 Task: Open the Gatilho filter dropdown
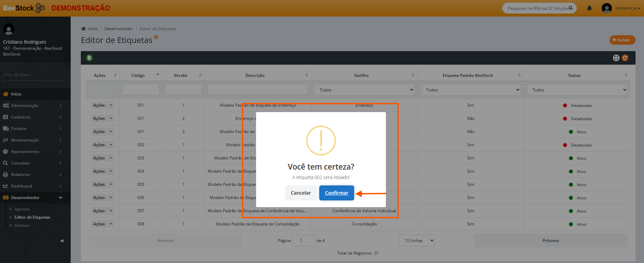(x=364, y=90)
